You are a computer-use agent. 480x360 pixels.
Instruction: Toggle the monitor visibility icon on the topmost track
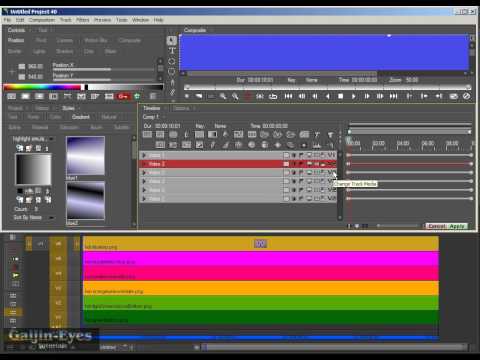tap(309, 155)
